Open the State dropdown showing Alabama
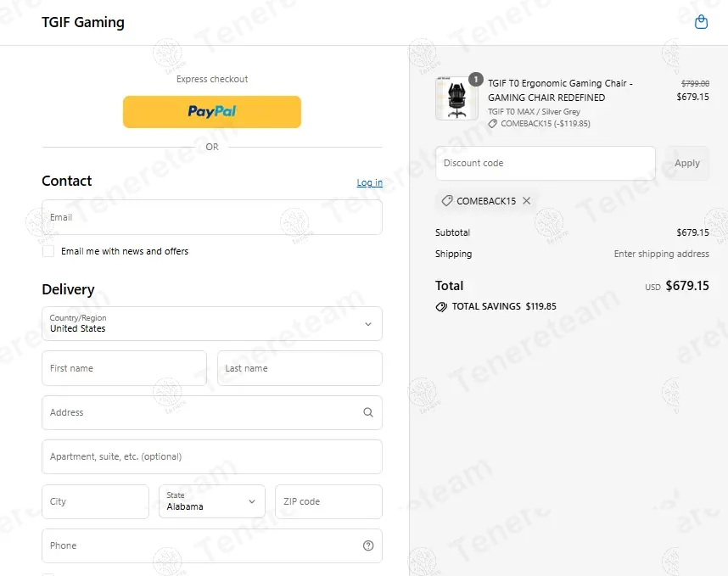Screen dimensions: 728x576 [x=212, y=501]
